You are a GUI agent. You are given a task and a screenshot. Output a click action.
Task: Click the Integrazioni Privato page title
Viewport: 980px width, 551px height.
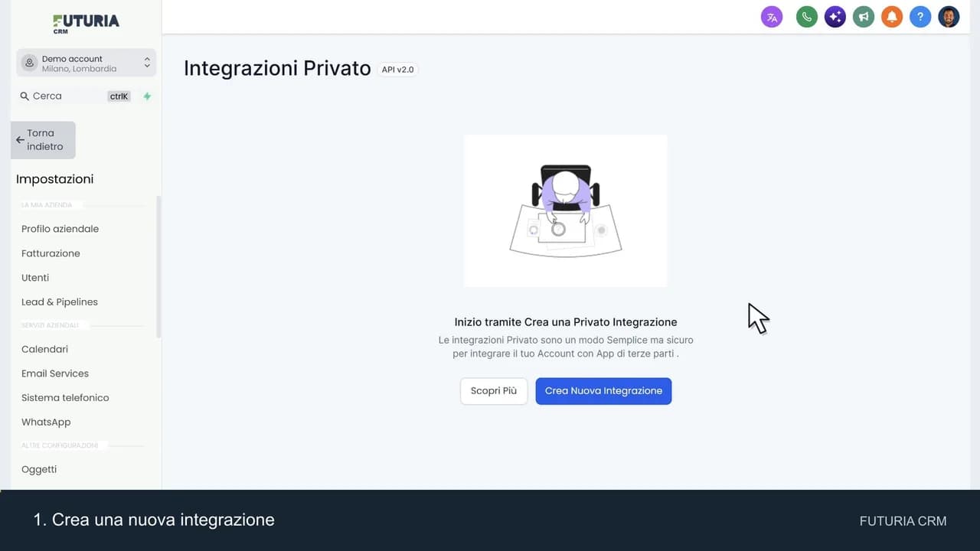pyautogui.click(x=277, y=68)
